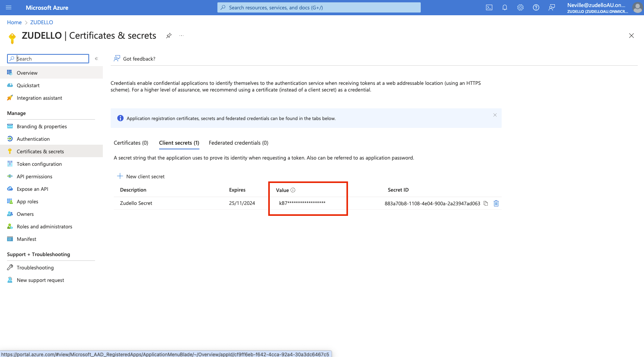Click the Overview icon in sidebar

tap(10, 73)
